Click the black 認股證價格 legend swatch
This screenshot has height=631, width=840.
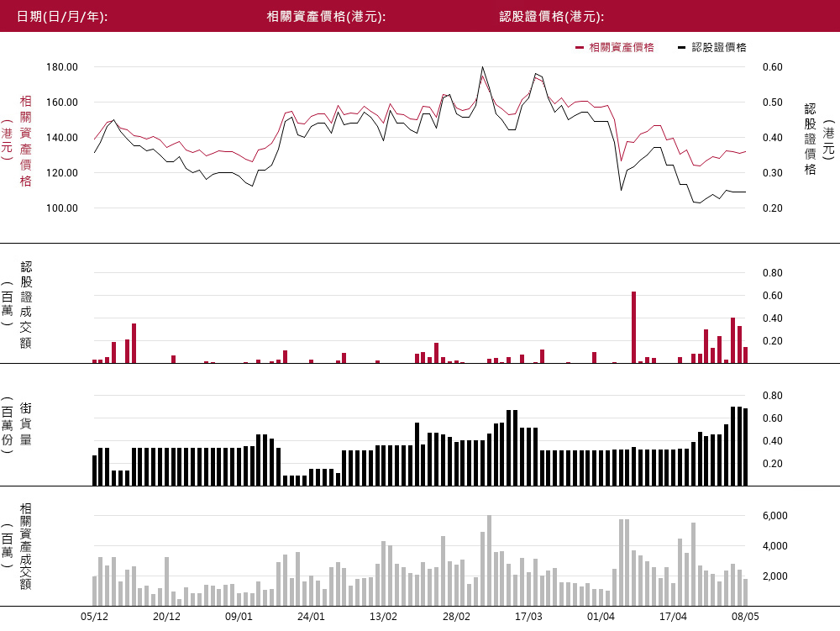coord(681,48)
